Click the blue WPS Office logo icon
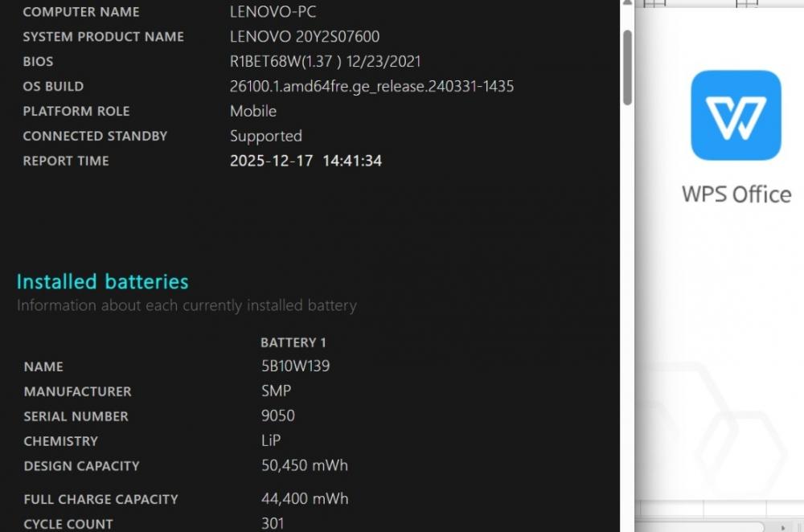804x532 pixels. tap(736, 115)
